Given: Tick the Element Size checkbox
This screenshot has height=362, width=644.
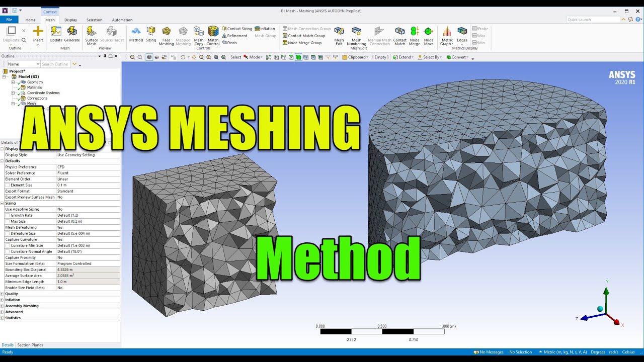Looking at the screenshot, I should point(7,185).
